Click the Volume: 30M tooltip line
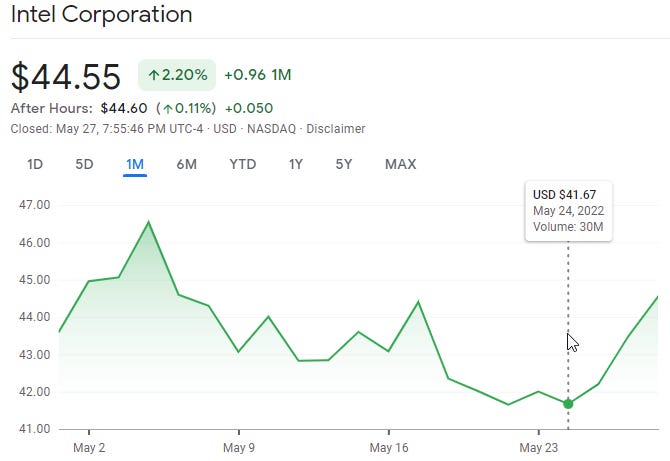 click(x=568, y=226)
